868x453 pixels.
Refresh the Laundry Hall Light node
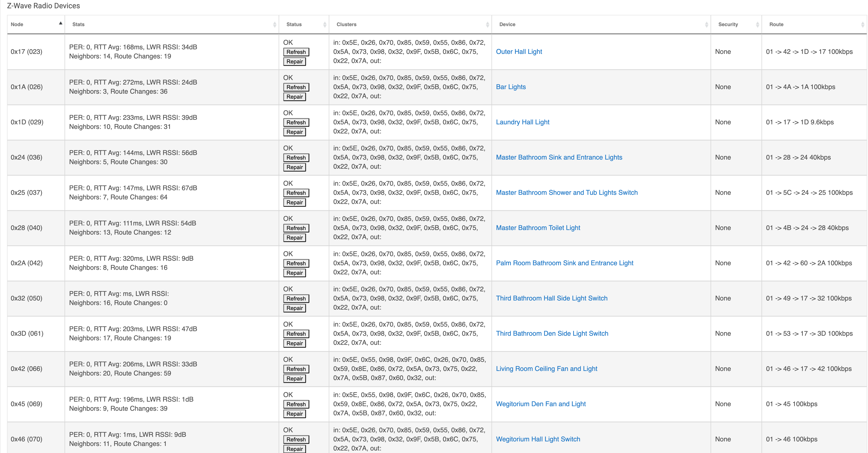click(296, 122)
